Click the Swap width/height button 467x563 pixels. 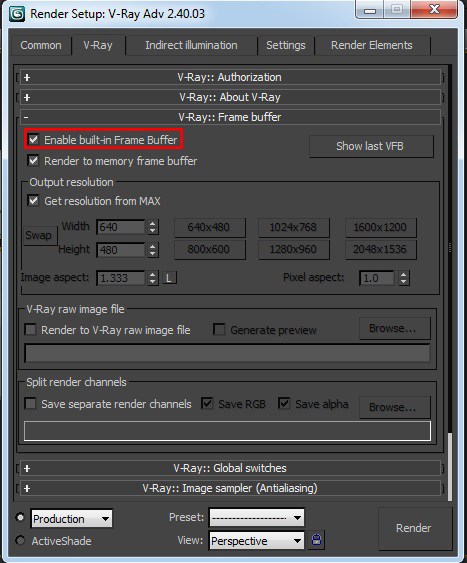(x=40, y=236)
